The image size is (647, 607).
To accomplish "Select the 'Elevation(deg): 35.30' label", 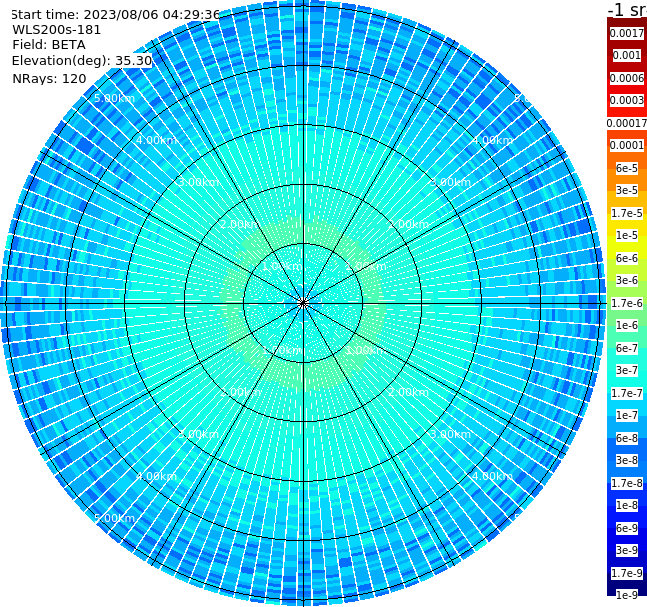I will point(82,61).
